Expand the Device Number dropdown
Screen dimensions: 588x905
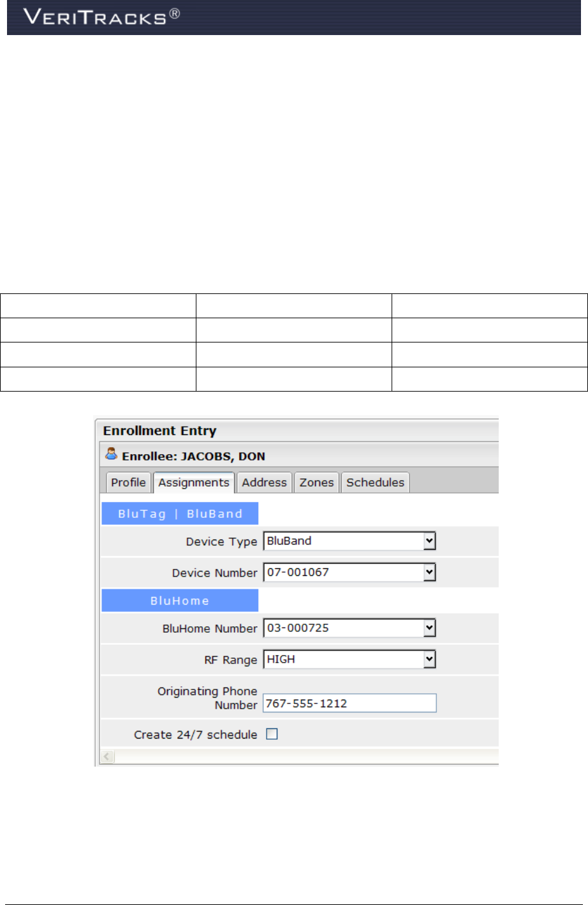(349, 572)
